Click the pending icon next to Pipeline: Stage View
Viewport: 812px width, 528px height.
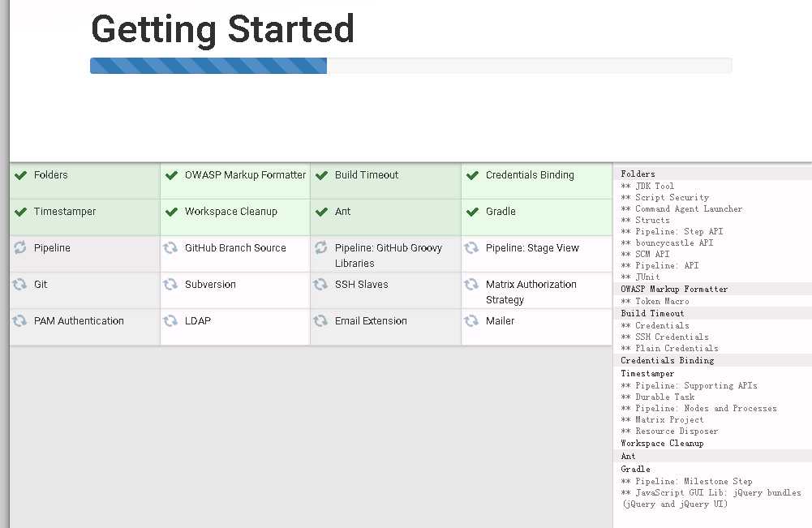pos(471,248)
